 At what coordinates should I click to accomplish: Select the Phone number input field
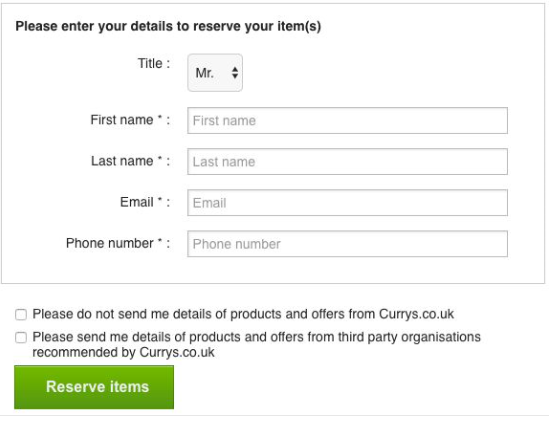click(x=347, y=244)
